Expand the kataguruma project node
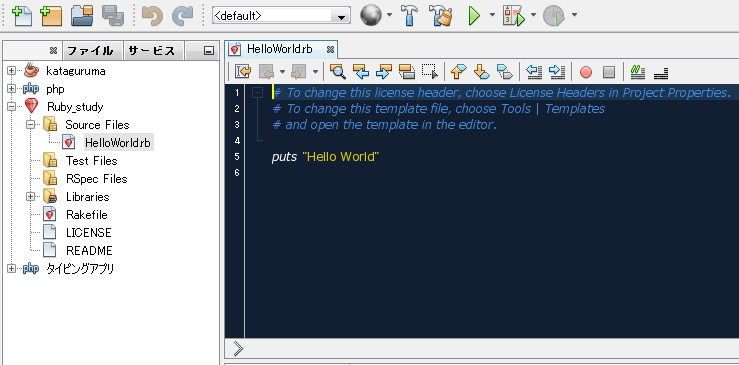This screenshot has height=365, width=739. tap(12, 71)
